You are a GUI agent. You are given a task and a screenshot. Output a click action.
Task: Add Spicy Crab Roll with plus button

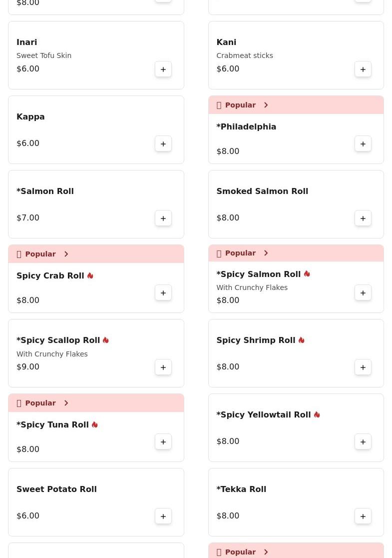click(163, 293)
